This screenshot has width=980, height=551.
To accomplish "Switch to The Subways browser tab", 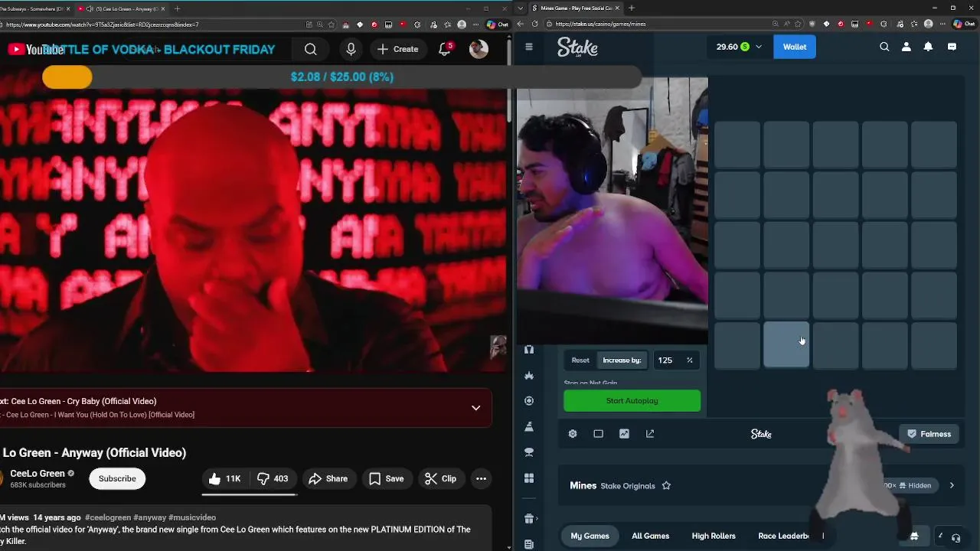I will [x=35, y=8].
